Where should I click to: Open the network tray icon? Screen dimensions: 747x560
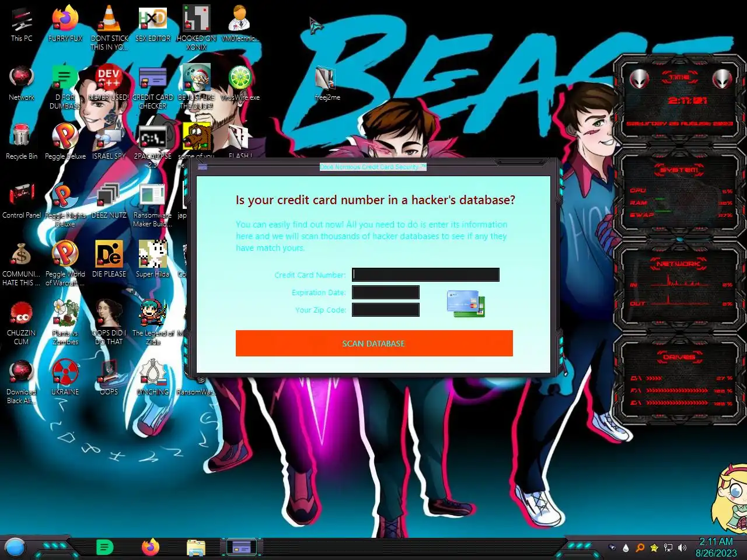pos(668,548)
